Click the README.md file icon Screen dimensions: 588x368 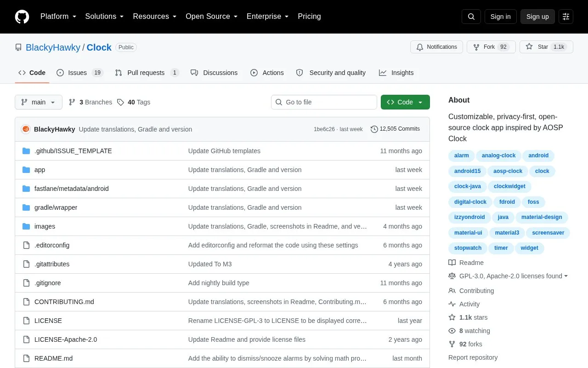[x=26, y=358]
